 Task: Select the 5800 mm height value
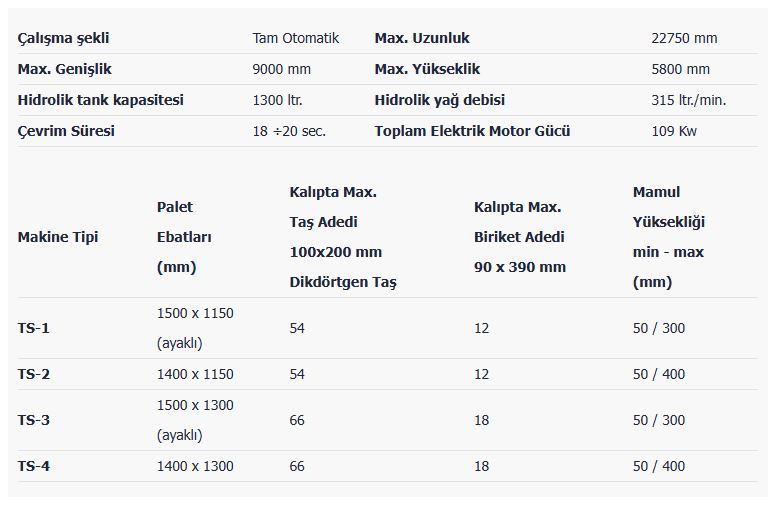pos(680,69)
